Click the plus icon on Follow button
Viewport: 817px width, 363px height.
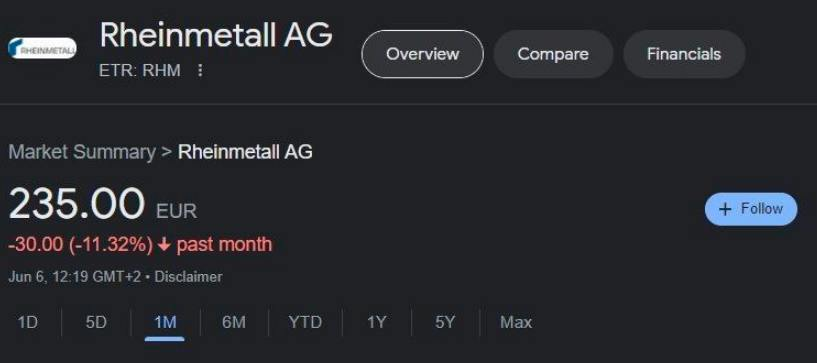pos(725,209)
